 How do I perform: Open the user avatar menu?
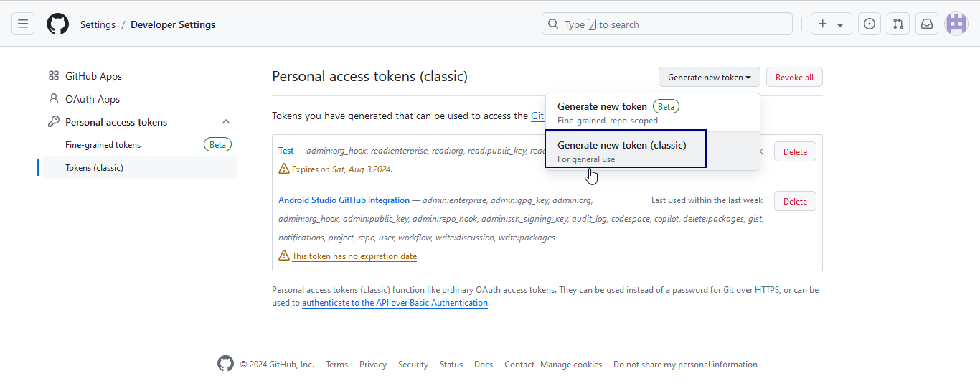(956, 24)
